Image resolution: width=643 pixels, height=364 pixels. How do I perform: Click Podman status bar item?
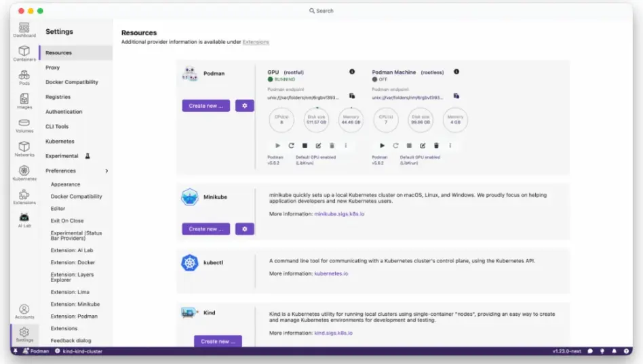36,351
